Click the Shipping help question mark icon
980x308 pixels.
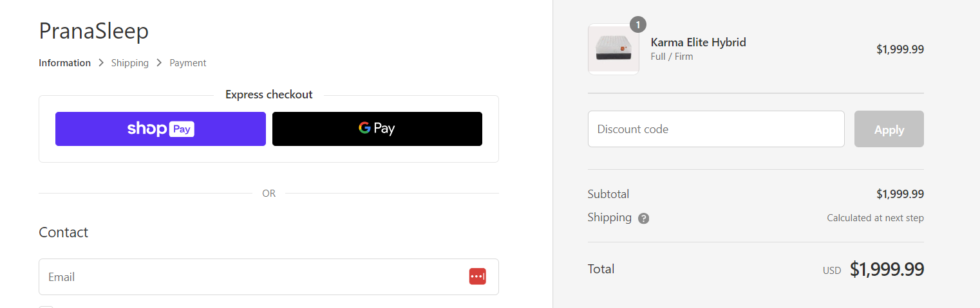(x=643, y=219)
